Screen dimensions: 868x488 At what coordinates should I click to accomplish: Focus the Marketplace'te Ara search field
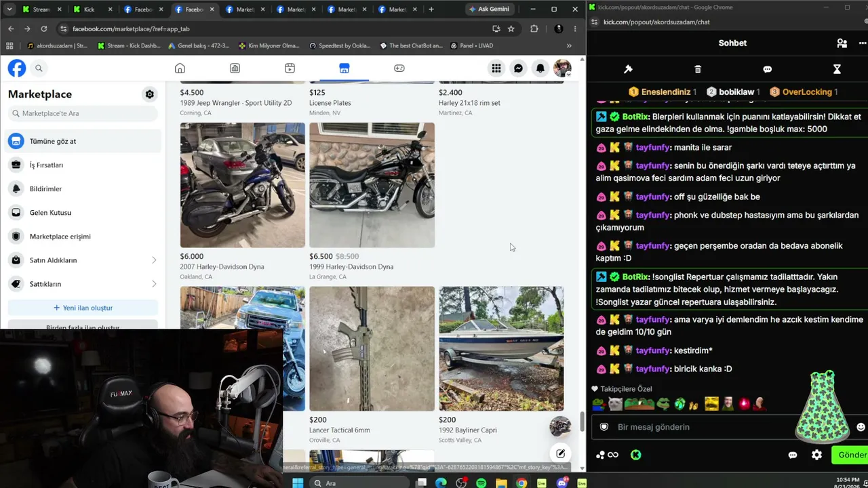(83, 113)
